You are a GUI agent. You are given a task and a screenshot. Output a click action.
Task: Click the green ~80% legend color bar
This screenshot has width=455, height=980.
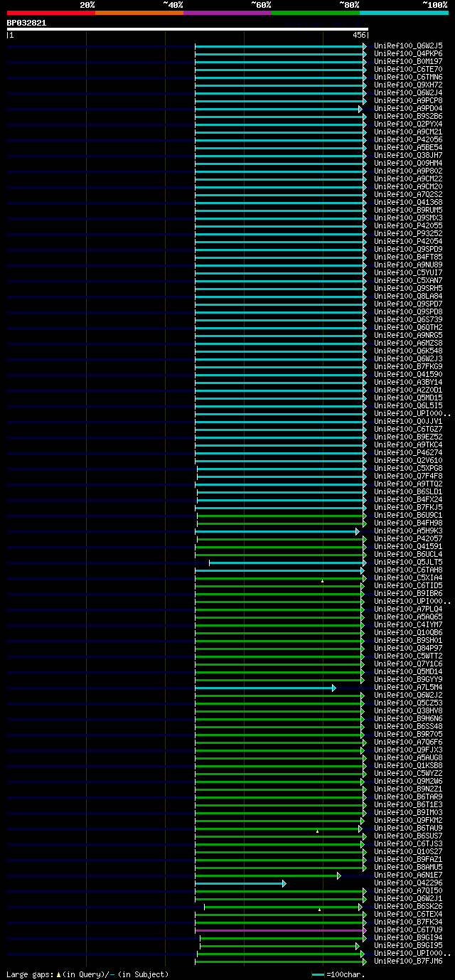click(x=315, y=13)
